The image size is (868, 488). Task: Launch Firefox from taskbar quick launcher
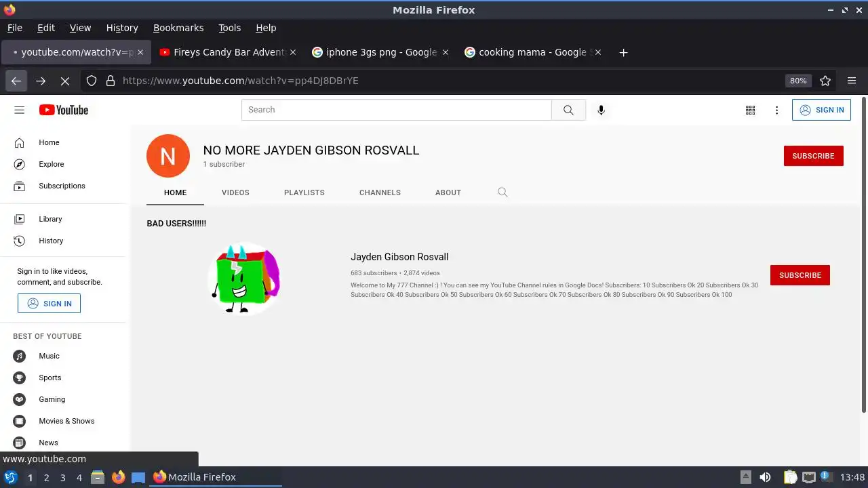point(118,477)
